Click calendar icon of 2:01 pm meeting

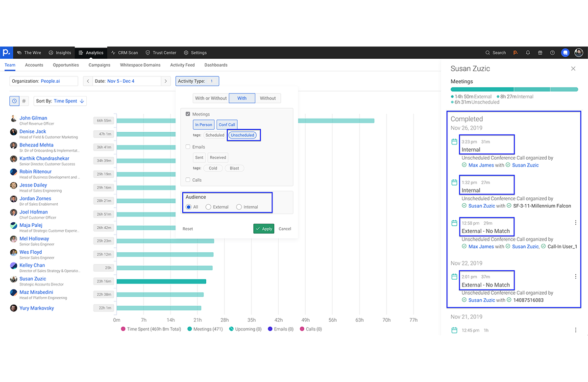(x=454, y=277)
